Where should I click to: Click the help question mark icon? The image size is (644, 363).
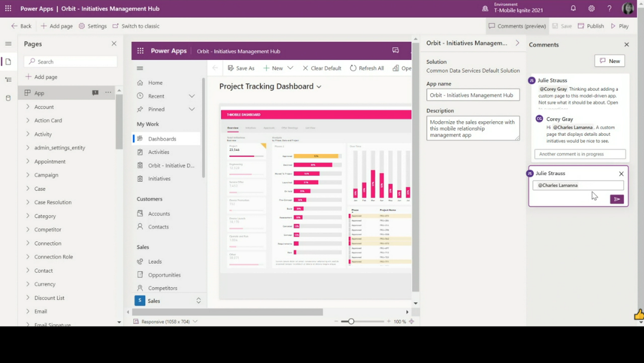coord(609,8)
